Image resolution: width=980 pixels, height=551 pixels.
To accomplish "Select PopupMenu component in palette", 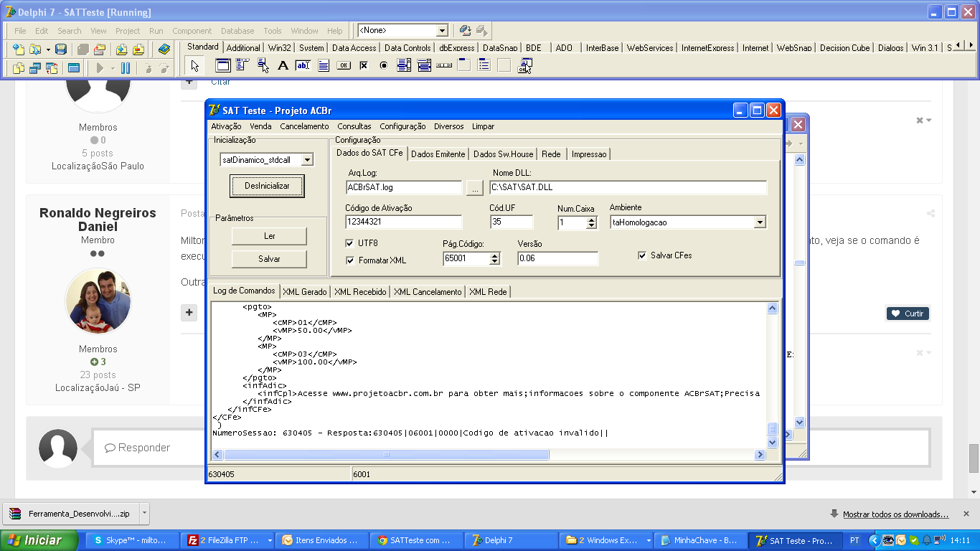I will [263, 66].
